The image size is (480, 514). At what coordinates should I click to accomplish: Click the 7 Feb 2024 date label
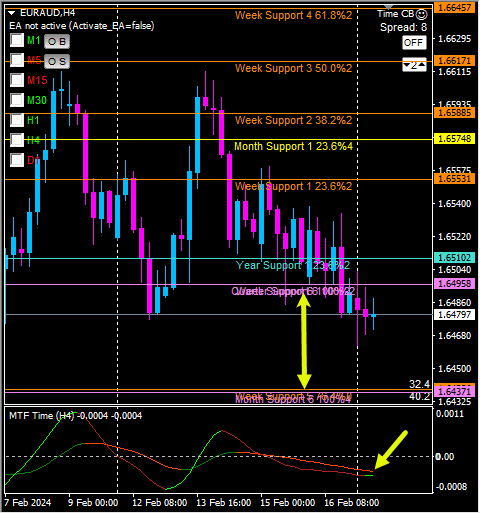(28, 502)
